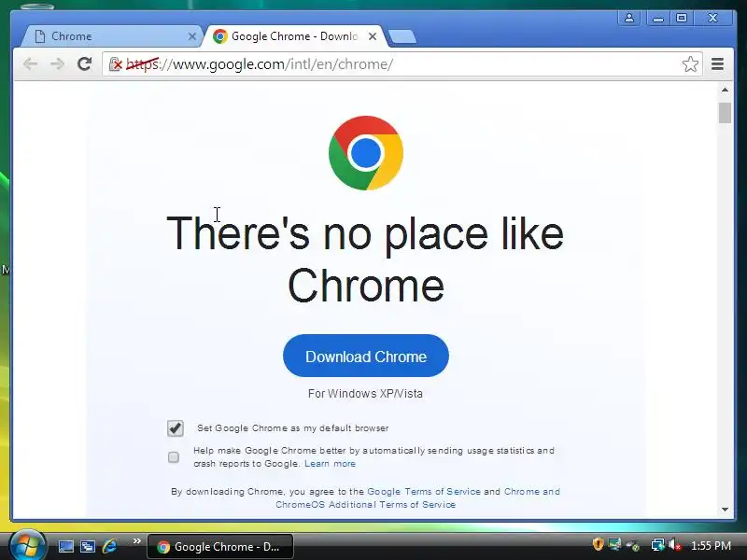Uncheck 'Set Google Chrome as my default browser'
Screen dimensions: 747x560
click(x=176, y=428)
